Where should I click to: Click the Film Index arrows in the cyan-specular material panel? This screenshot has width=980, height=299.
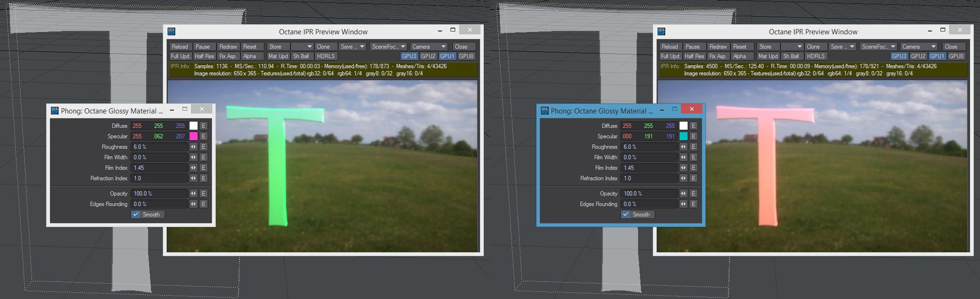(683, 168)
